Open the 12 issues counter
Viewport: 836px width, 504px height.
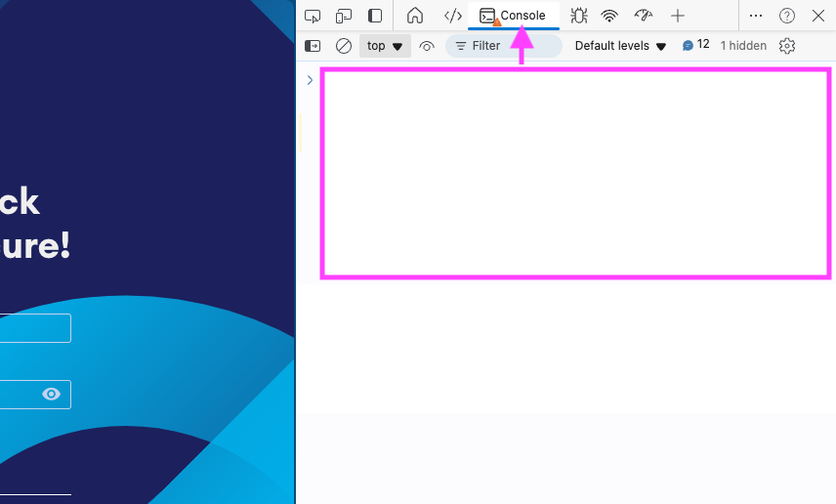pos(695,45)
